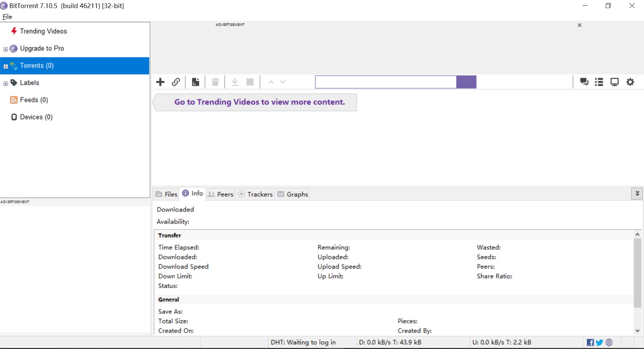Click the Facebook icon in status bar
Screen dimensions: 644x349
tap(590, 343)
